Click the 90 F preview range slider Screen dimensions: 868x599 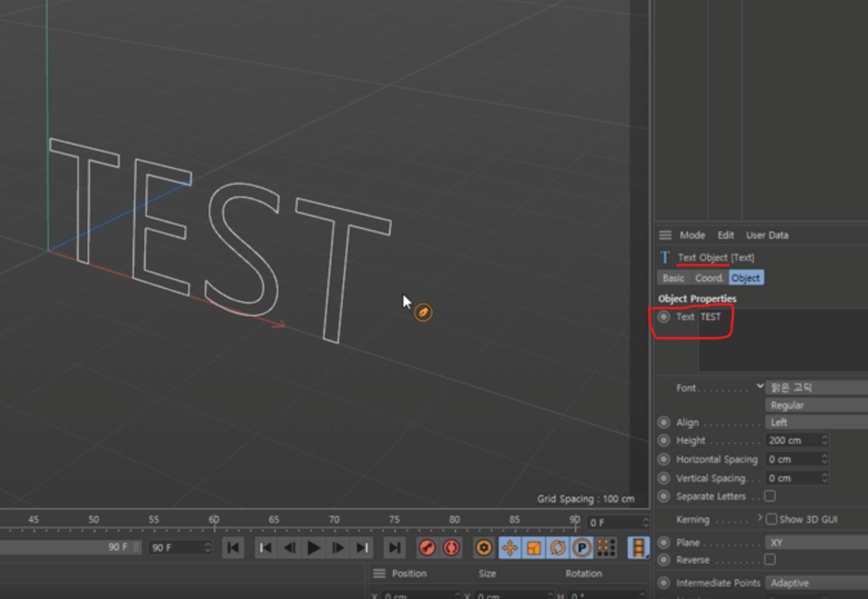click(70, 547)
